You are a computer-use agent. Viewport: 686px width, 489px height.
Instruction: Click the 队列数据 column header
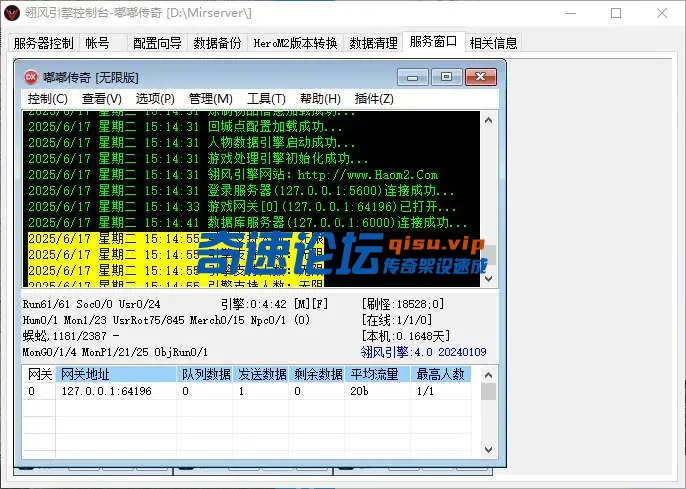click(x=205, y=374)
